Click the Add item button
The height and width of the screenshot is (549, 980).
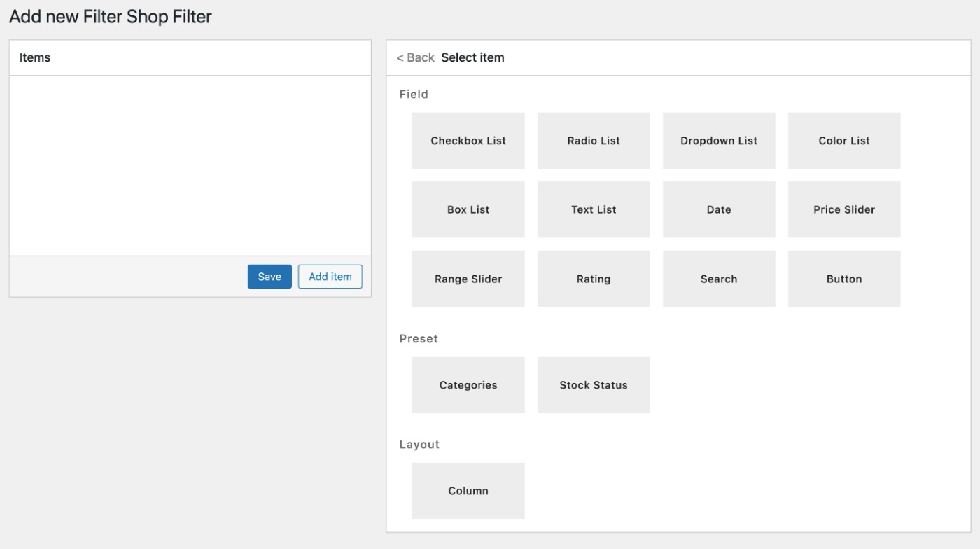(330, 277)
